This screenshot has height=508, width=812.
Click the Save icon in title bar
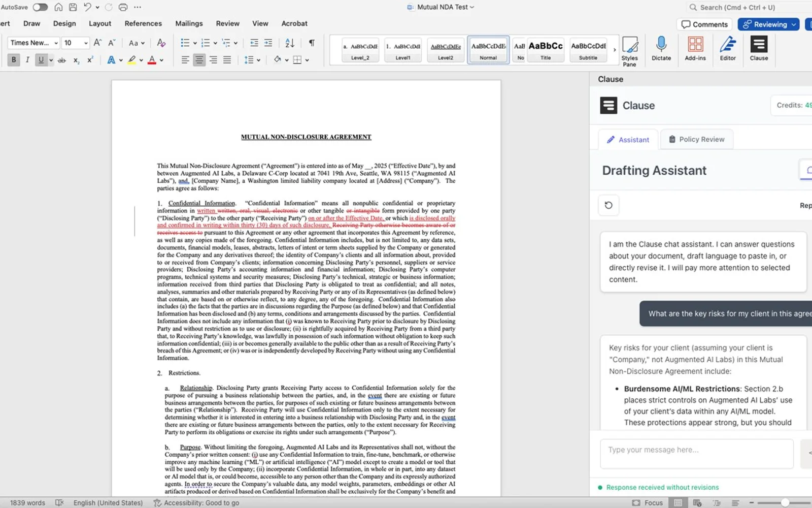click(73, 7)
